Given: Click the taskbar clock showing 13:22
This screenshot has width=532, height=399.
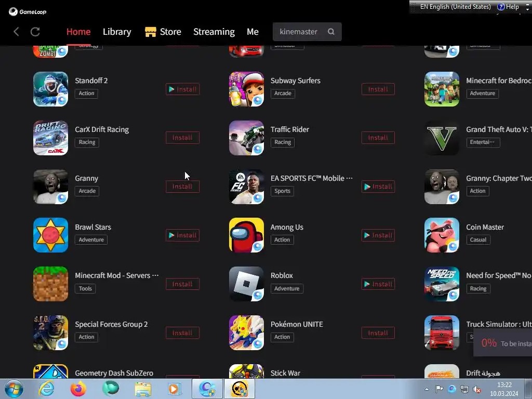Looking at the screenshot, I should [x=504, y=389].
